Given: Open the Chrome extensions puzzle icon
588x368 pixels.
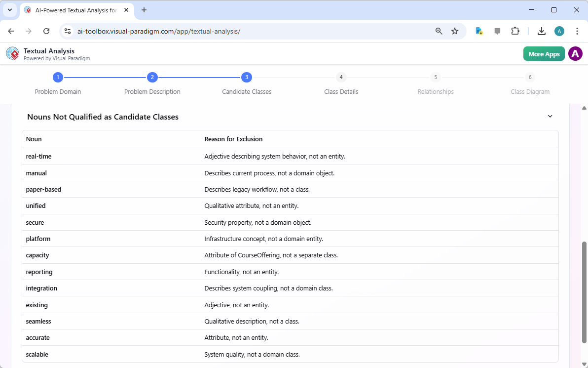Looking at the screenshot, I should pos(515,31).
